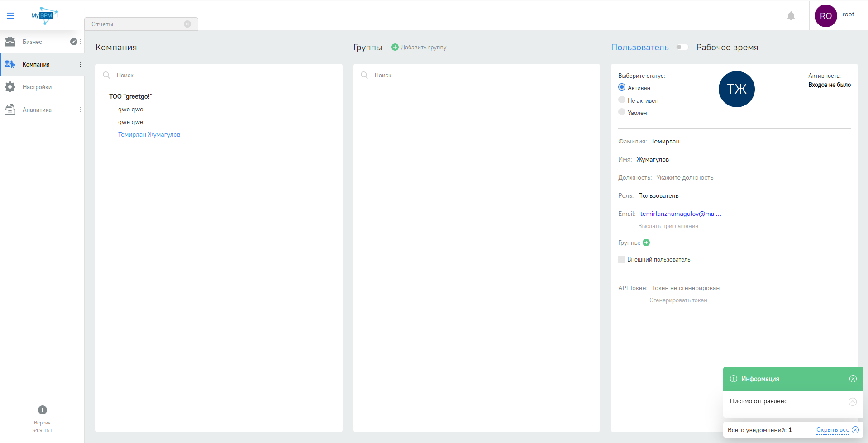
Task: Open Настройки in the sidebar
Action: 37,87
